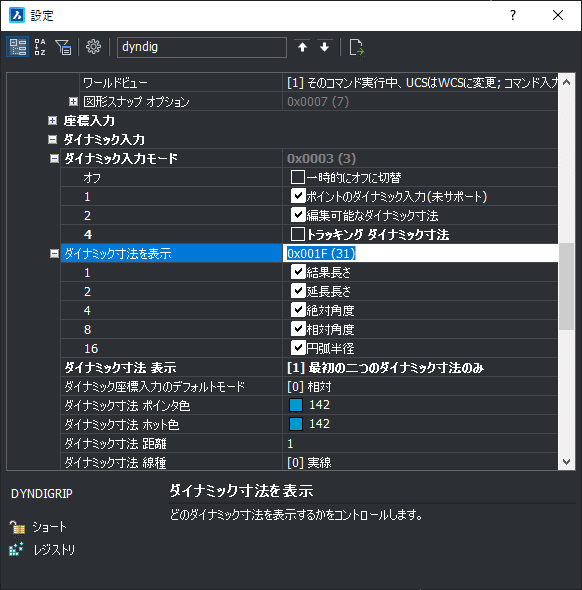Screen dimensions: 582x590
Task: Click the ショート variable type icon
Action: coord(17,528)
